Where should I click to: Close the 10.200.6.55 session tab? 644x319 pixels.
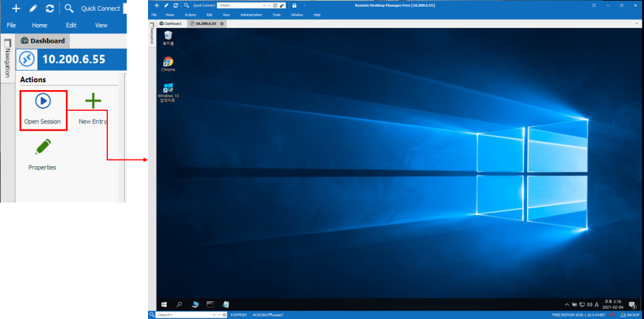222,23
